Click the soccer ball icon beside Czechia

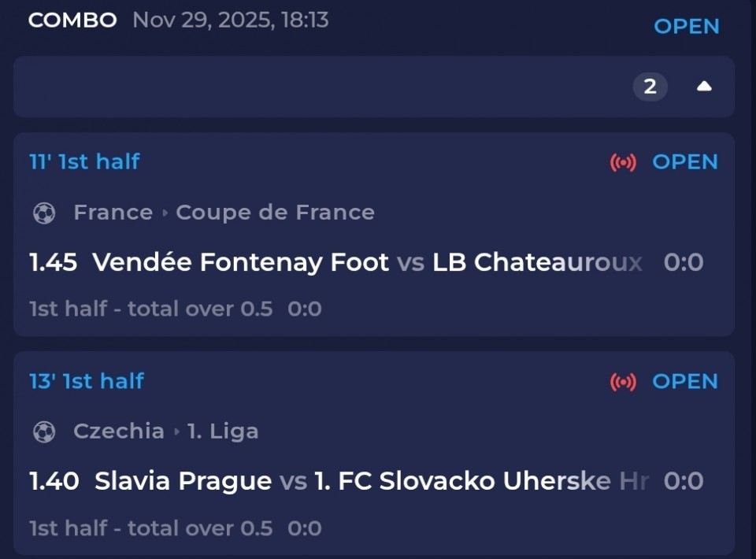point(44,431)
